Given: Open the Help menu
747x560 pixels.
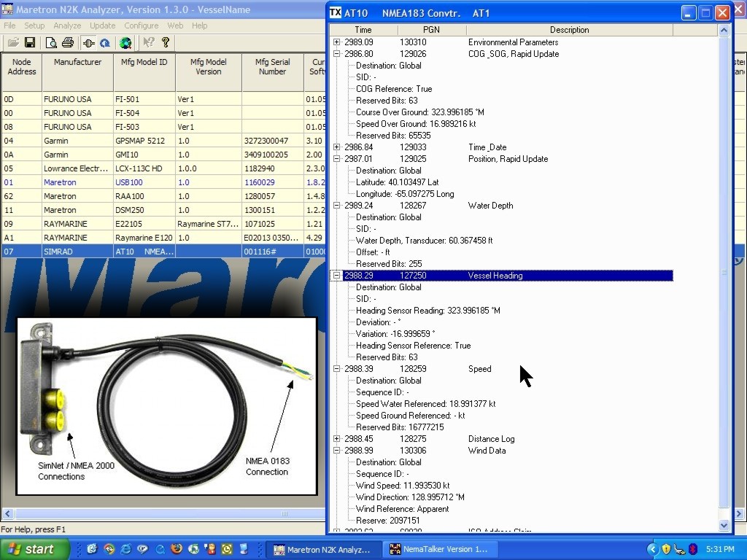Looking at the screenshot, I should [200, 26].
